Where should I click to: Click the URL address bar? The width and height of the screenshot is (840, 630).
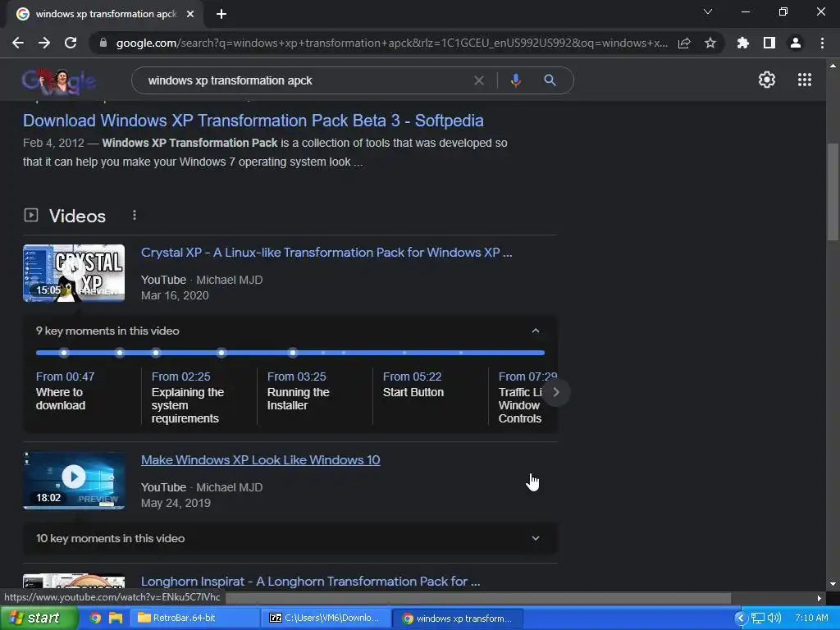(391, 43)
